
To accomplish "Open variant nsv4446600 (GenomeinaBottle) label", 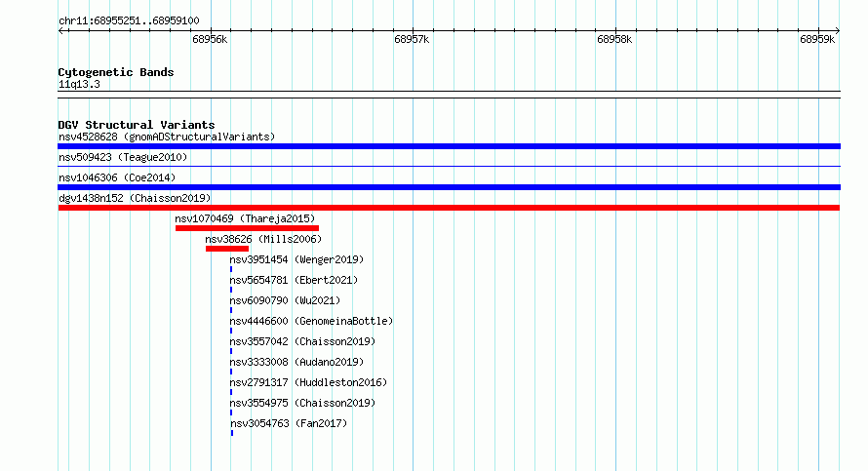I will tap(312, 321).
